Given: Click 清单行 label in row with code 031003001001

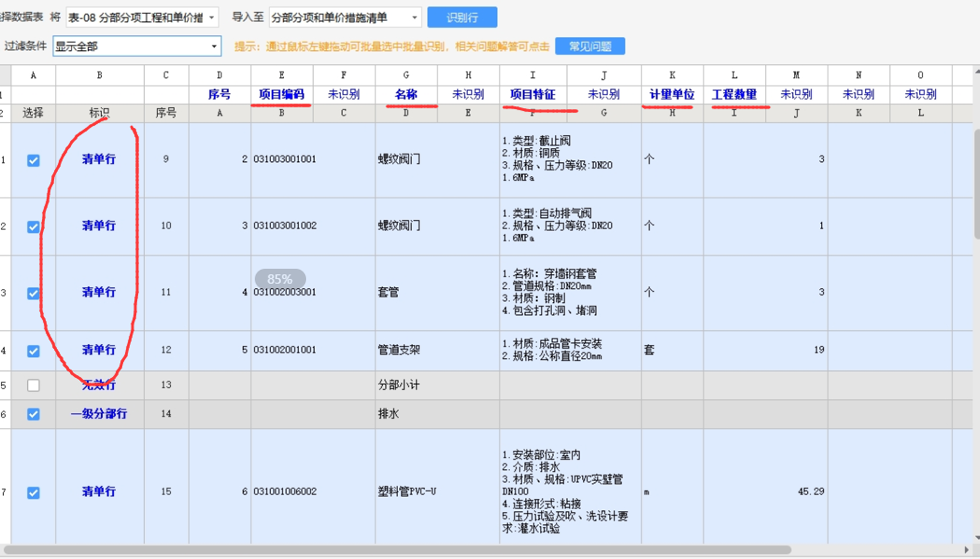Looking at the screenshot, I should [x=99, y=160].
